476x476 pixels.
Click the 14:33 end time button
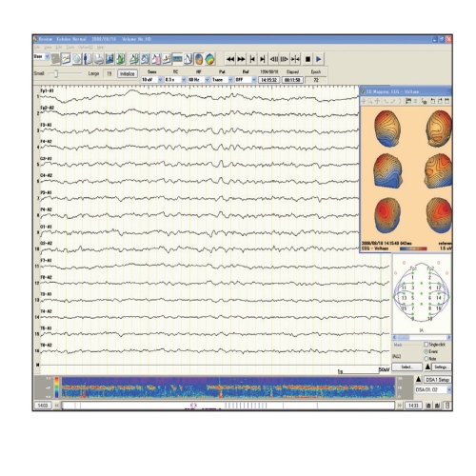point(414,406)
